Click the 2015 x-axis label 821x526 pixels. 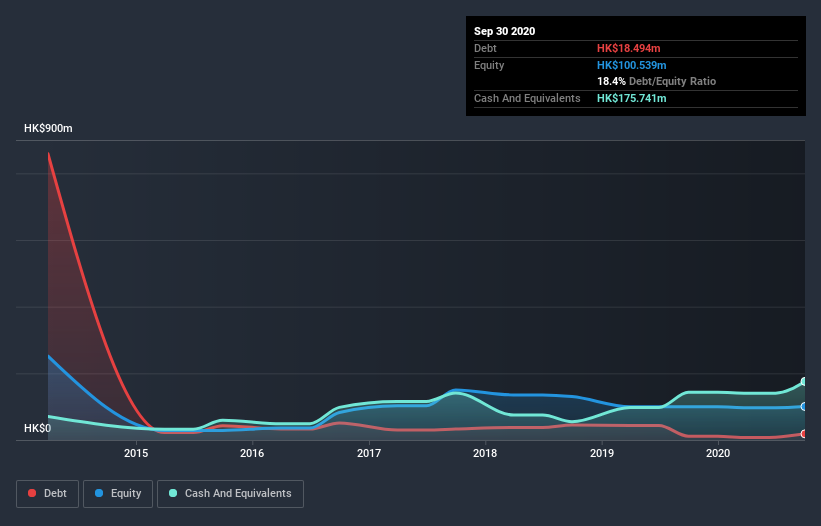tap(136, 453)
